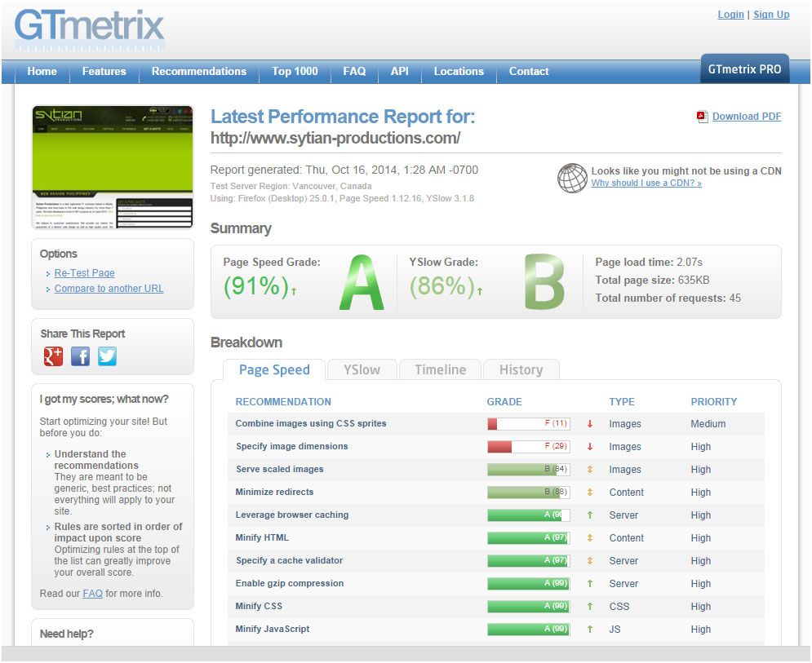Share report via Facebook icon
812x663 pixels.
(x=80, y=356)
